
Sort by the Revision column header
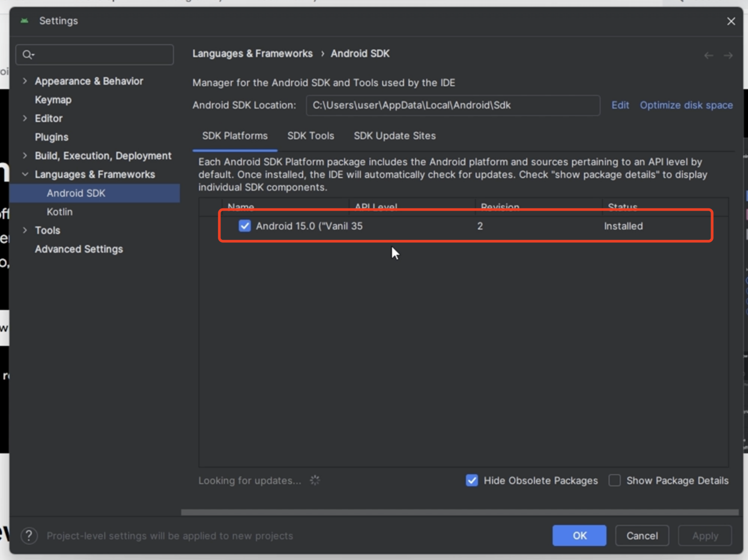tap(500, 207)
